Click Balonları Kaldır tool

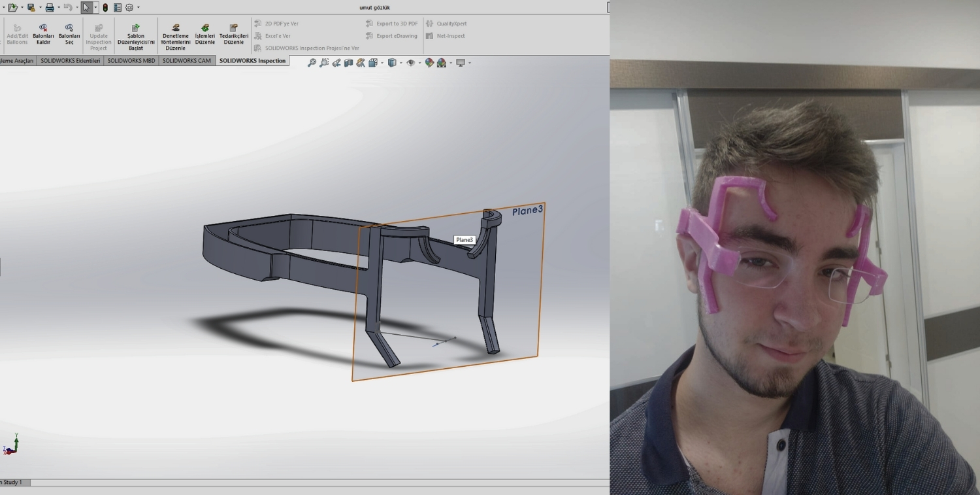point(43,35)
